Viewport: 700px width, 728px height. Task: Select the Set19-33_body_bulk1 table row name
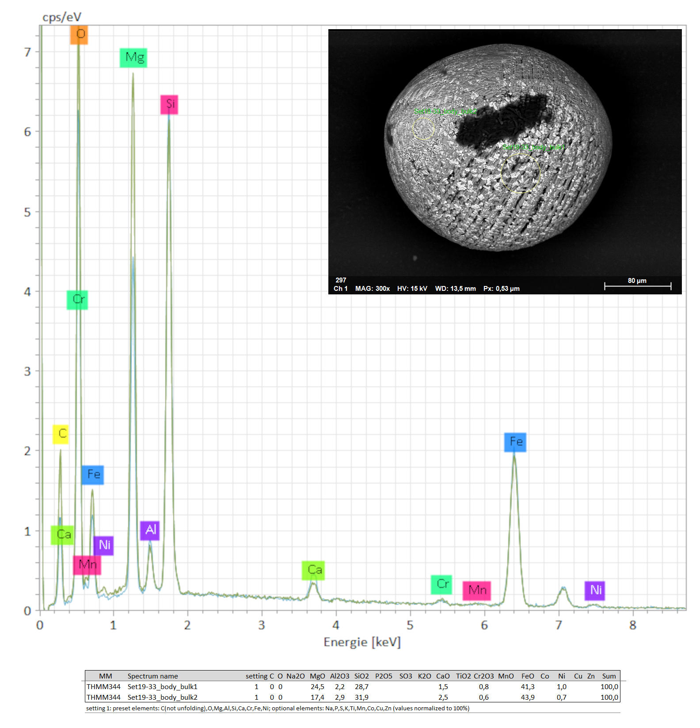tap(162, 686)
